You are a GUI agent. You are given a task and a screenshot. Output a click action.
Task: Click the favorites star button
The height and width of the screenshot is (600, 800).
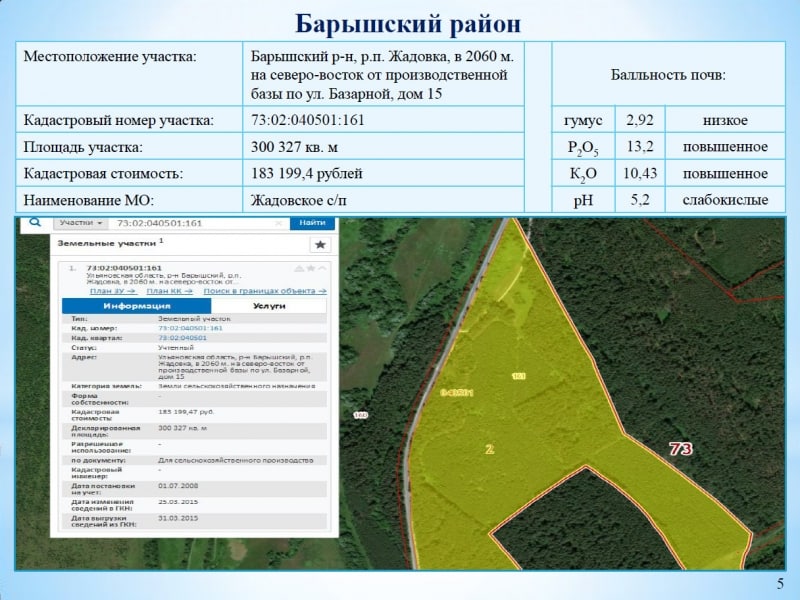(x=320, y=244)
